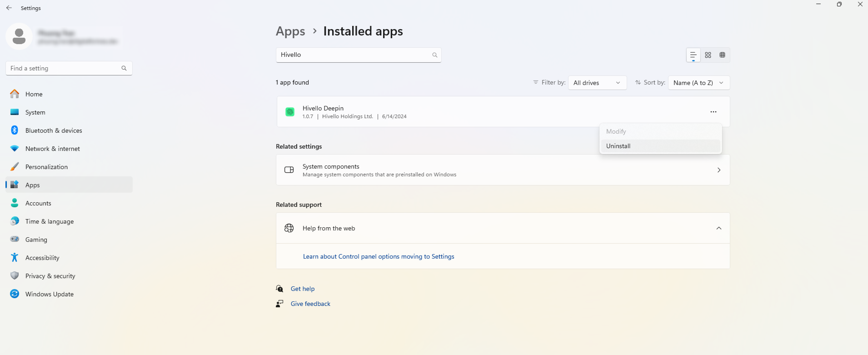The height and width of the screenshot is (355, 868).
Task: Open the Filter by drives dropdown
Action: pos(597,82)
